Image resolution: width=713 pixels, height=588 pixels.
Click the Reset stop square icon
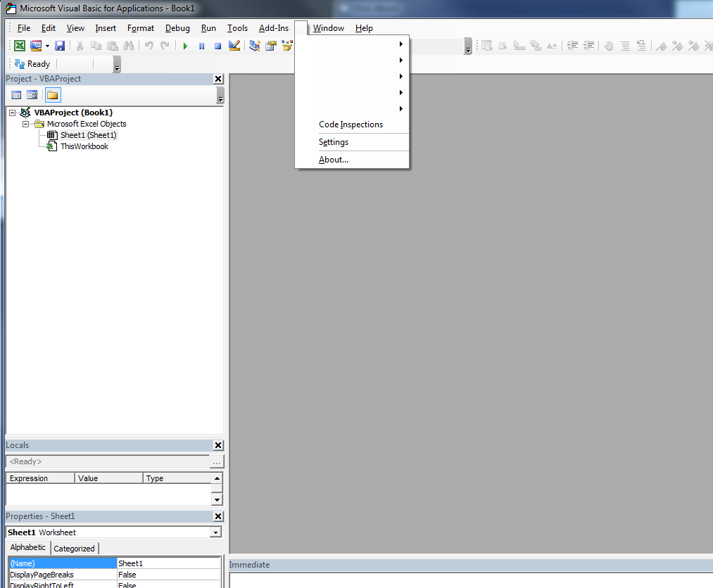click(217, 46)
